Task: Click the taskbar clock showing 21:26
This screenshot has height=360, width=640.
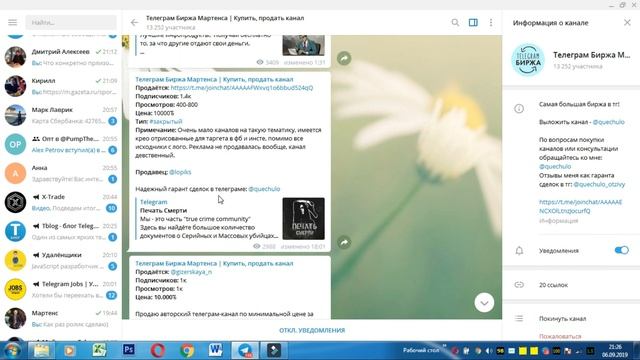Action: 615,351
